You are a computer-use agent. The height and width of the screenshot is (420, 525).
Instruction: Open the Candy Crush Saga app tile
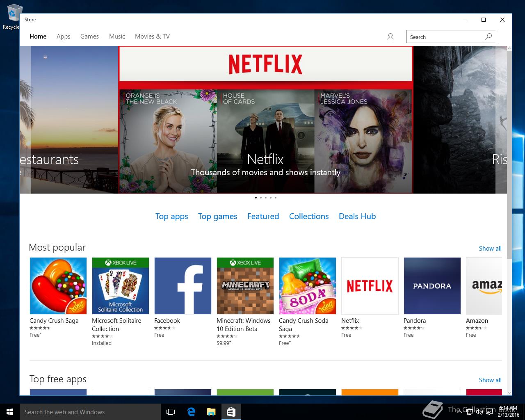[x=58, y=286]
